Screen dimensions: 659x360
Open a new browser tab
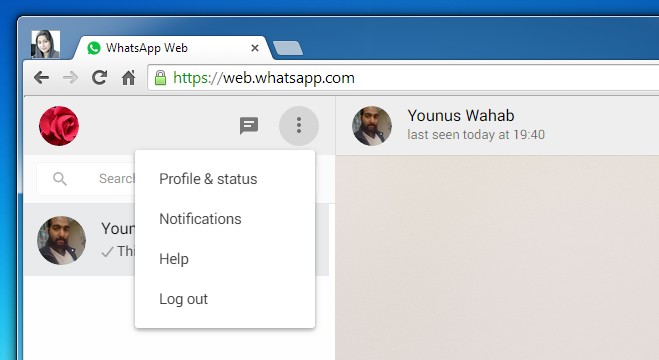pyautogui.click(x=288, y=48)
